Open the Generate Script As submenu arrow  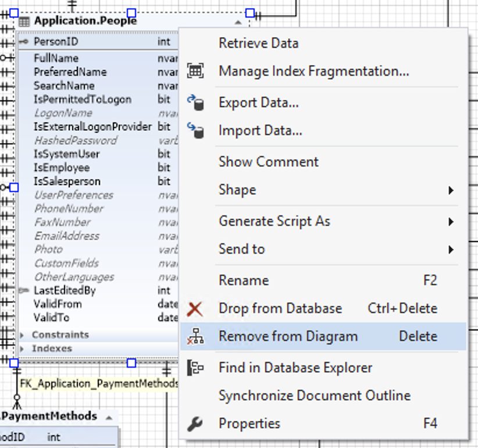pyautogui.click(x=451, y=222)
